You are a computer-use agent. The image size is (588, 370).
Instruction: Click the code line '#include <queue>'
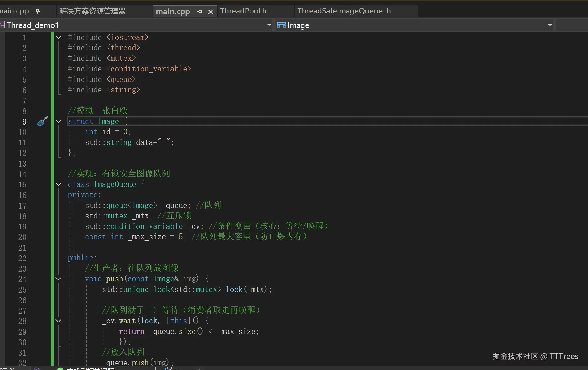click(x=102, y=79)
